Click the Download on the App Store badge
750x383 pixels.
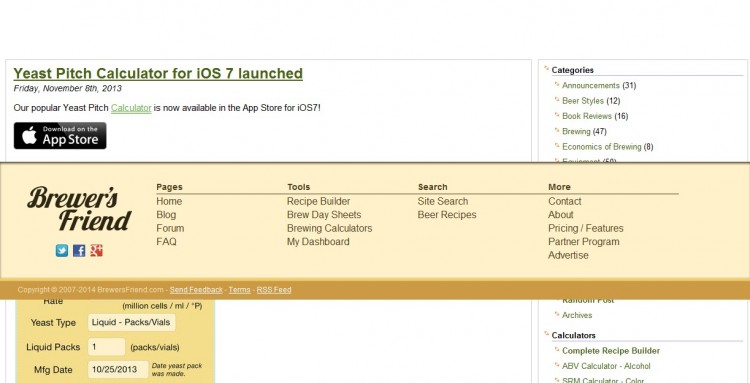(x=60, y=136)
